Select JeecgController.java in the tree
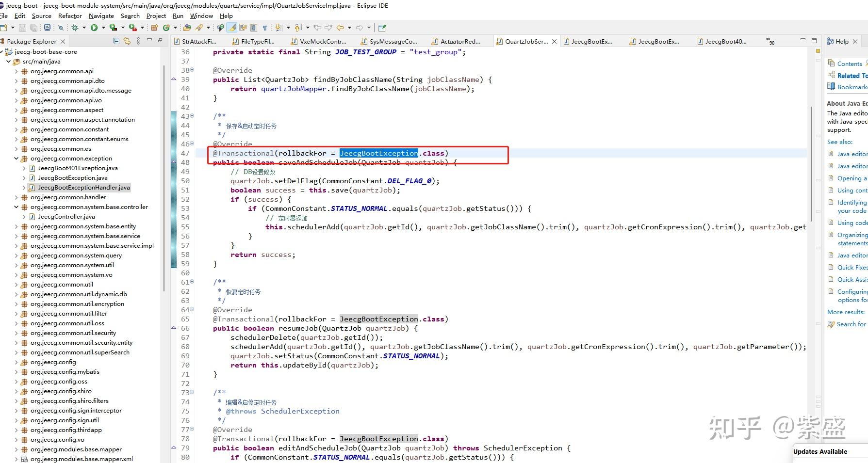The width and height of the screenshot is (868, 463). click(x=66, y=217)
